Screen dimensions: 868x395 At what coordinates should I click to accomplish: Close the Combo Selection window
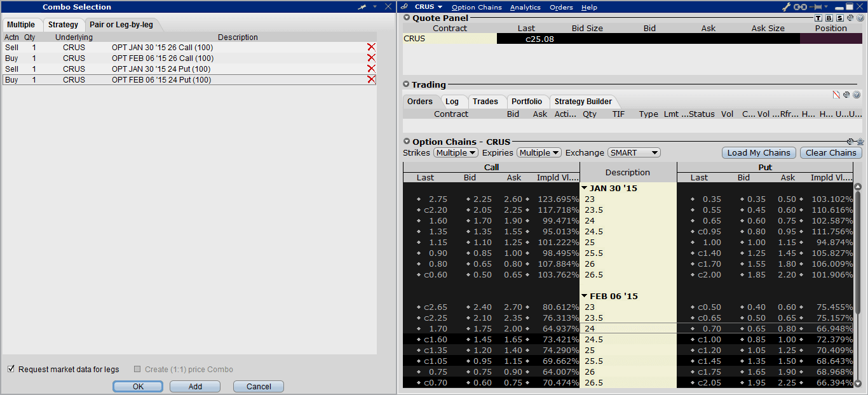coord(388,7)
